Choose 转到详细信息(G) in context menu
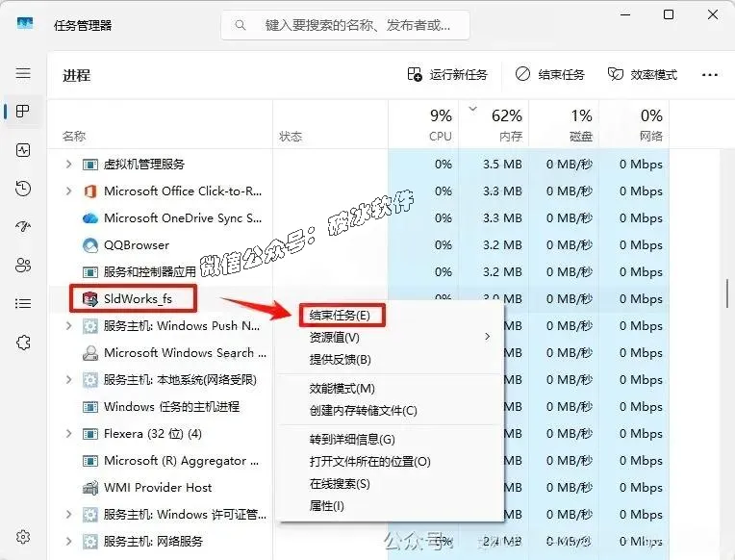Screen dimensions: 735x560 [352, 440]
